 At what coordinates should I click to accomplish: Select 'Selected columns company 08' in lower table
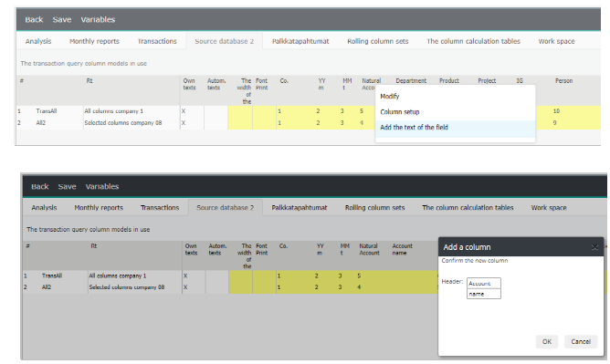(126, 287)
